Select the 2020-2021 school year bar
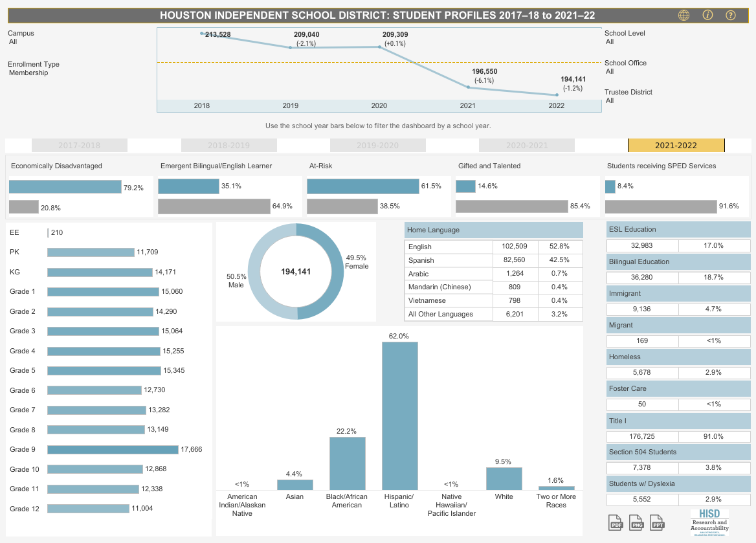The height and width of the screenshot is (543, 756). (x=527, y=145)
